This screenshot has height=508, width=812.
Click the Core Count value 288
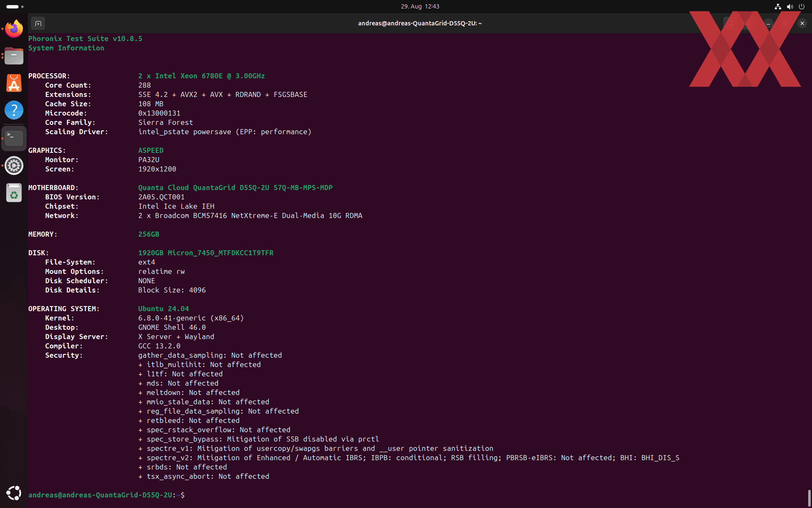click(145, 85)
